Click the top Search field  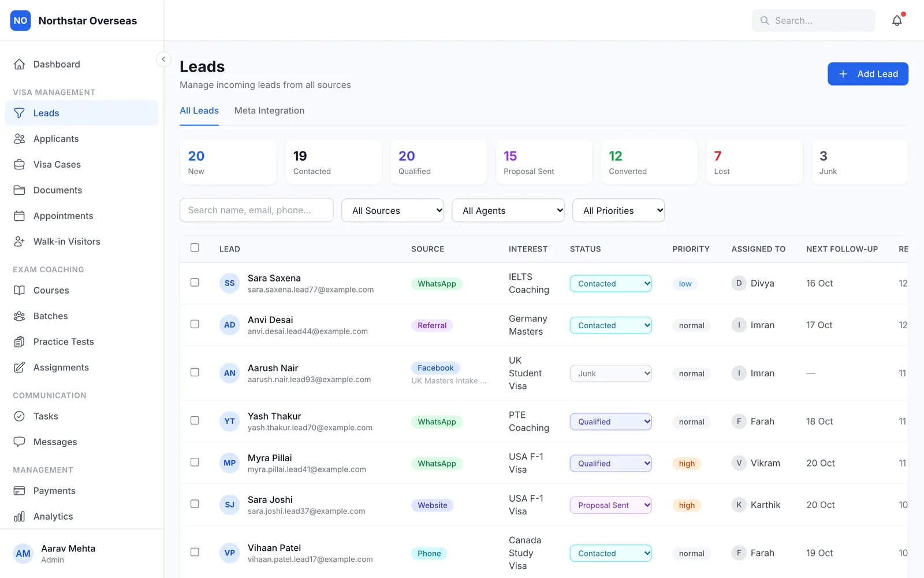click(814, 21)
